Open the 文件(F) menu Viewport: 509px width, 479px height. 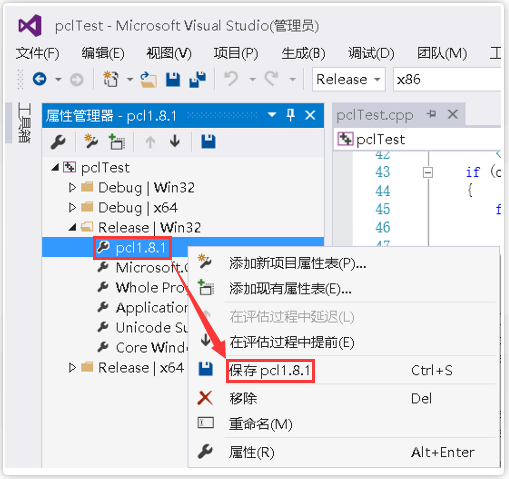(x=37, y=53)
